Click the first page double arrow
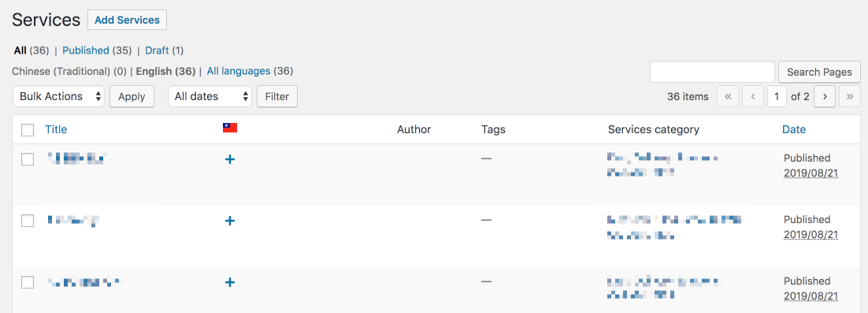868x313 pixels. click(727, 96)
